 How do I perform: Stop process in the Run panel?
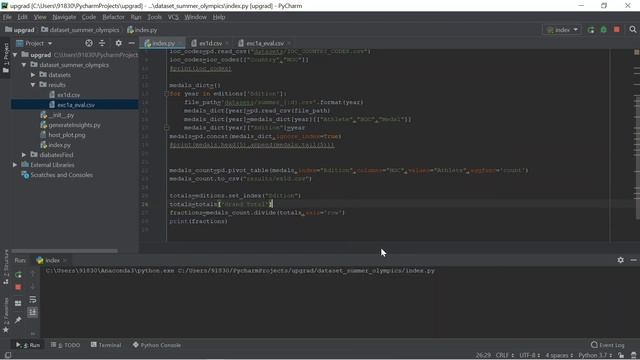point(18,287)
